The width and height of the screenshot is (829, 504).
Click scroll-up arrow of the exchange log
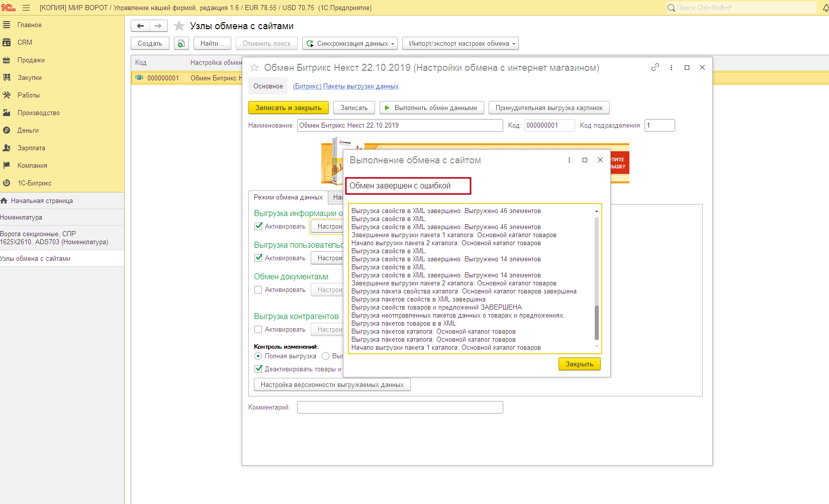coord(597,211)
